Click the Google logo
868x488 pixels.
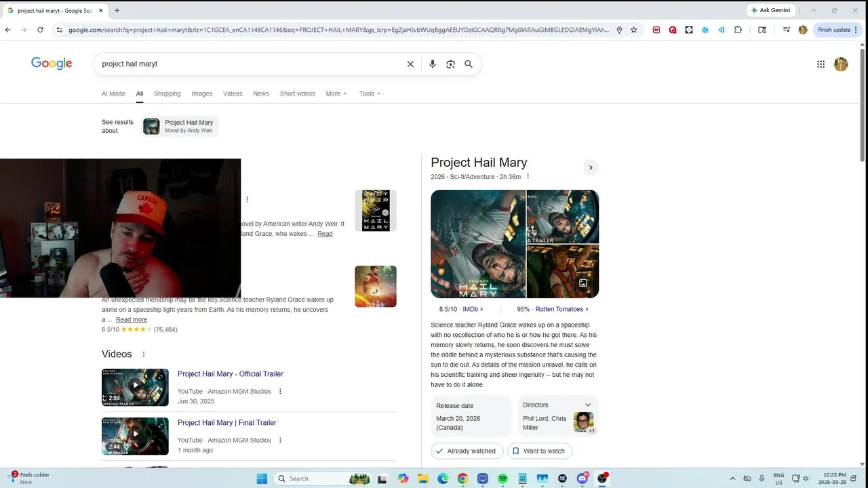point(52,64)
